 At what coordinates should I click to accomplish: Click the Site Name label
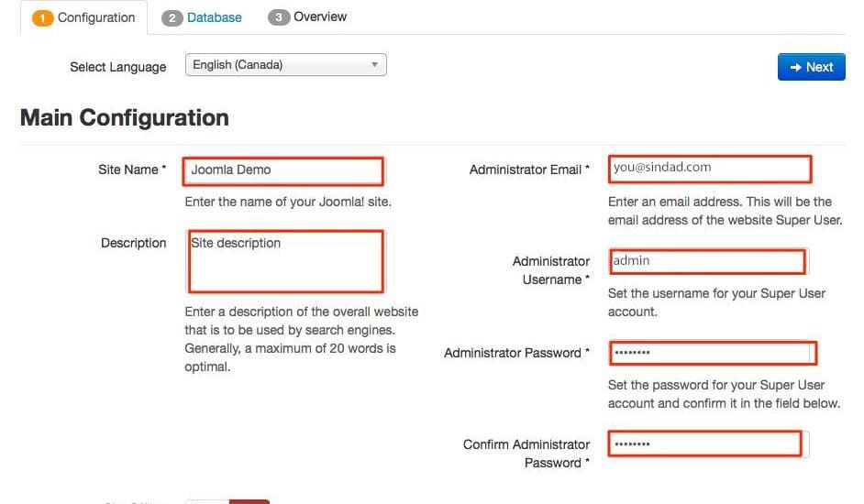pos(132,170)
